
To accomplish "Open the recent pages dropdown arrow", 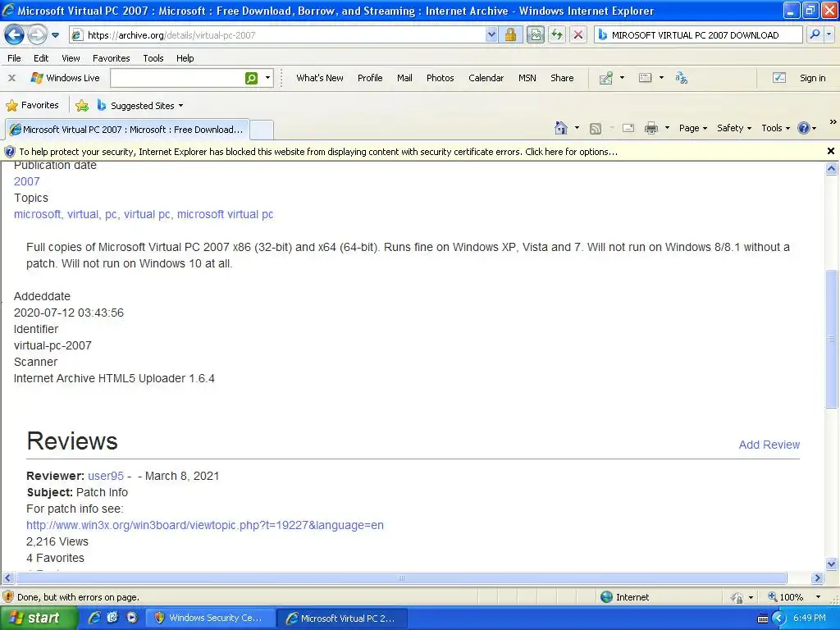I will (x=55, y=35).
